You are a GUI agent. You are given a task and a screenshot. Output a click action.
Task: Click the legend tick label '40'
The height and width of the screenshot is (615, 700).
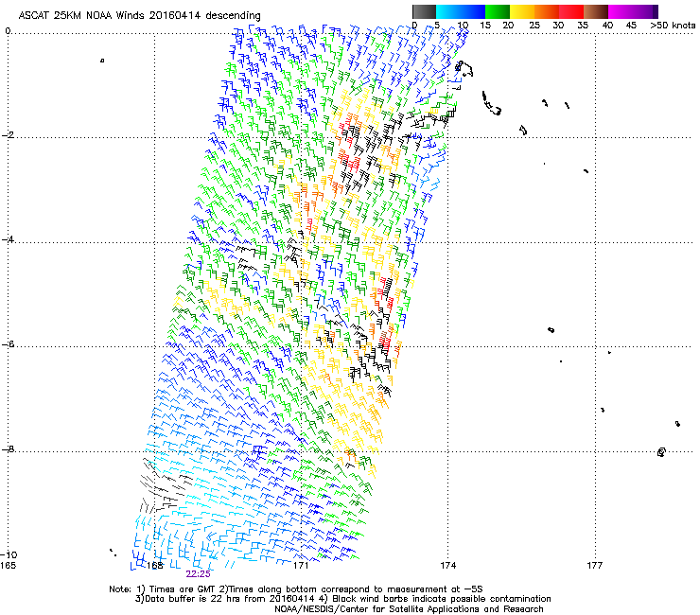click(607, 26)
